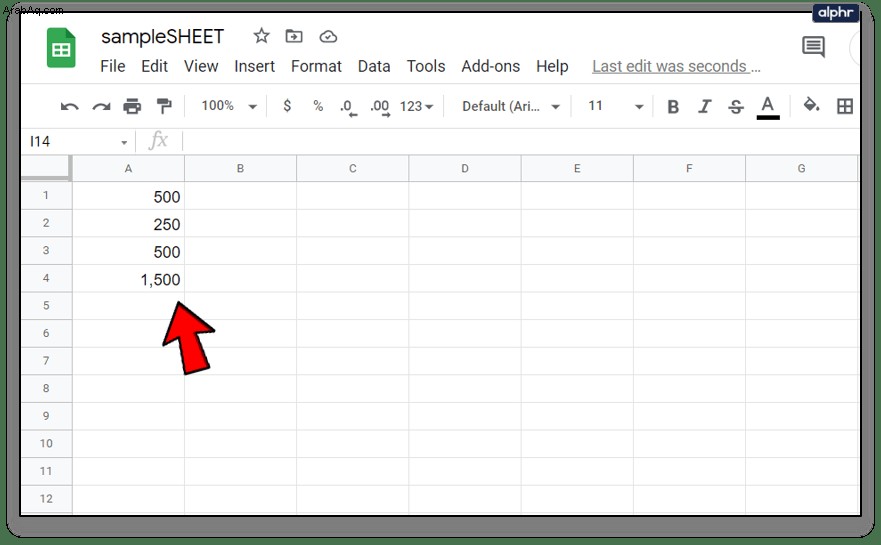881x545 pixels.
Task: Click the Print icon
Action: tap(132, 106)
